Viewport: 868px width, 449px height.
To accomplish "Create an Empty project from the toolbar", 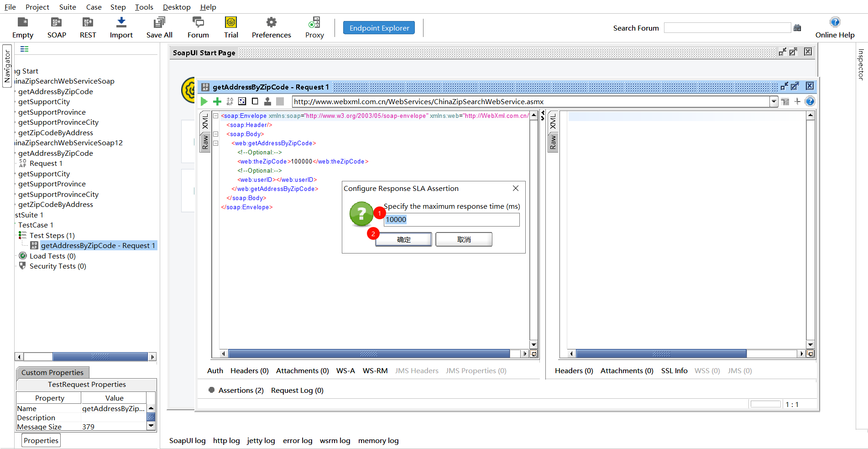I will (x=23, y=27).
